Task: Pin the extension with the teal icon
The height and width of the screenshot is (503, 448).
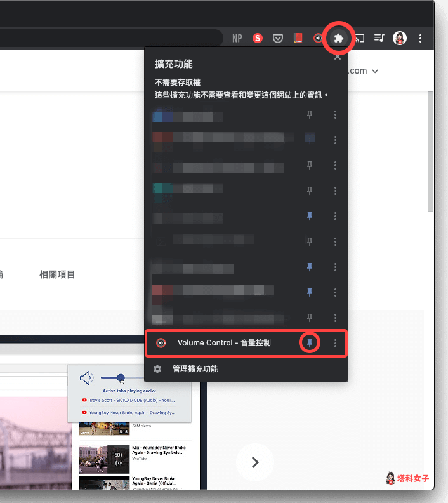Action: point(310,191)
